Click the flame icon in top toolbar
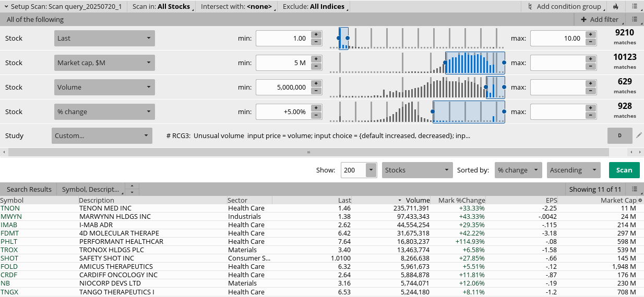The height and width of the screenshot is (297, 644). [x=615, y=7]
